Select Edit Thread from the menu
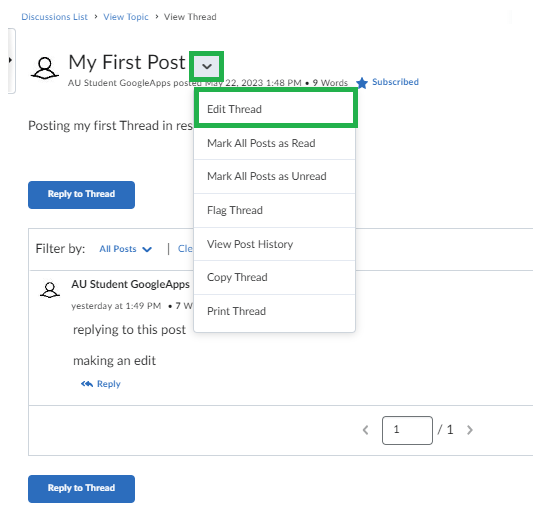The height and width of the screenshot is (516, 533). tap(275, 109)
